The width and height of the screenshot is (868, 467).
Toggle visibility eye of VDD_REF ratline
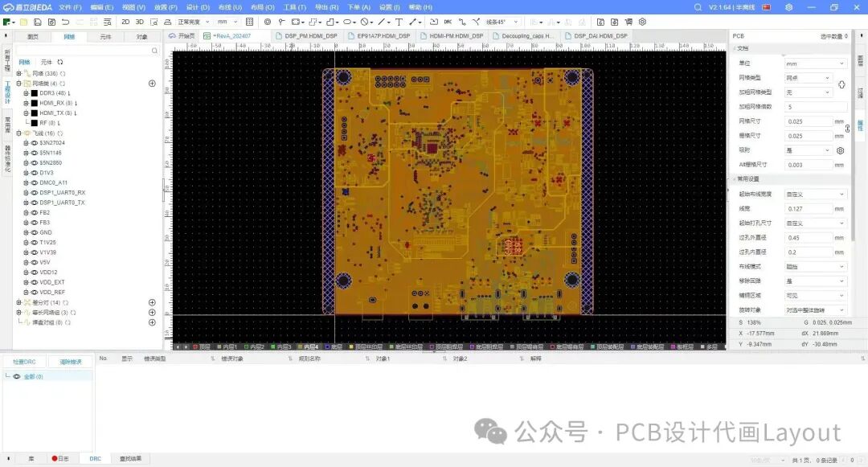(x=35, y=292)
